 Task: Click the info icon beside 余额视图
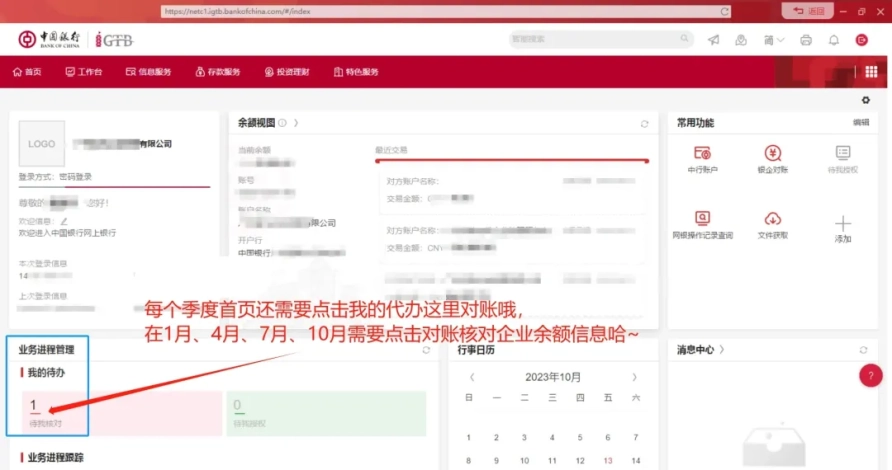point(282,123)
